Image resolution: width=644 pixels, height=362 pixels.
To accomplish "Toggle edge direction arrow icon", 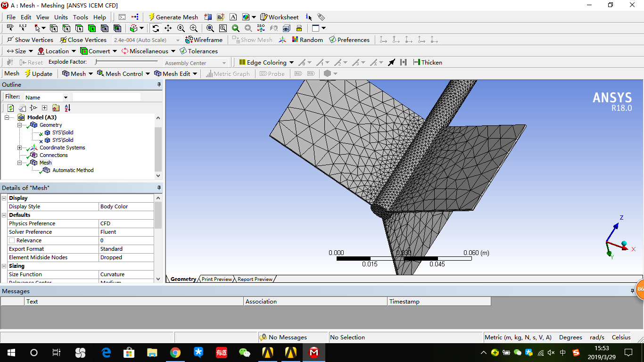I will tap(391, 62).
